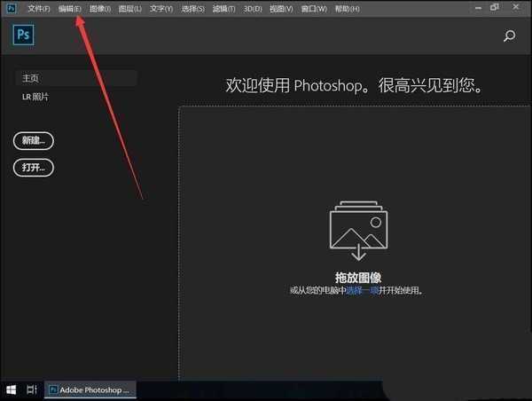Open the 编辑(E) menu

coord(69,9)
